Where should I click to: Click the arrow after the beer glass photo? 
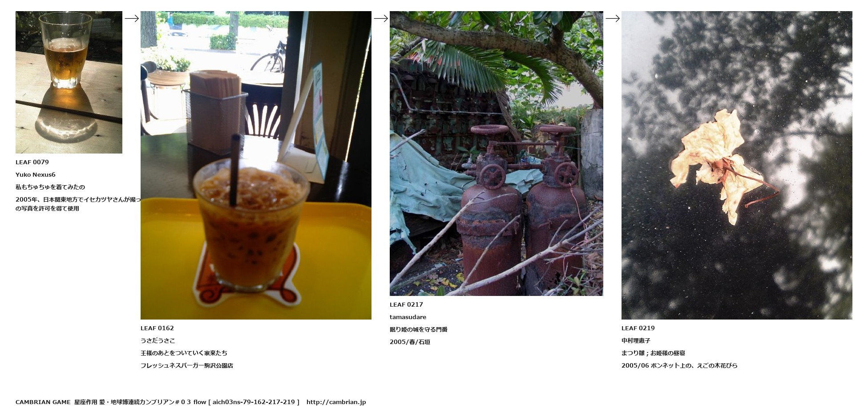131,18
